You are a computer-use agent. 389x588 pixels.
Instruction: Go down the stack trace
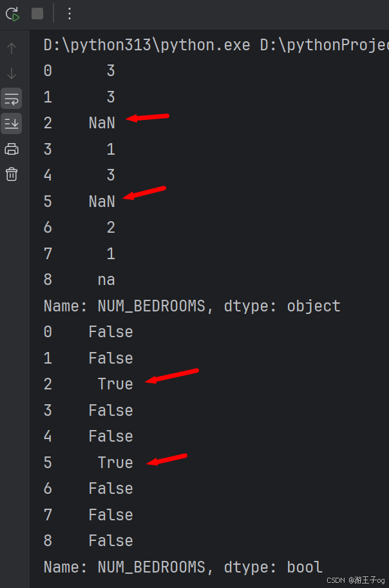(12, 73)
